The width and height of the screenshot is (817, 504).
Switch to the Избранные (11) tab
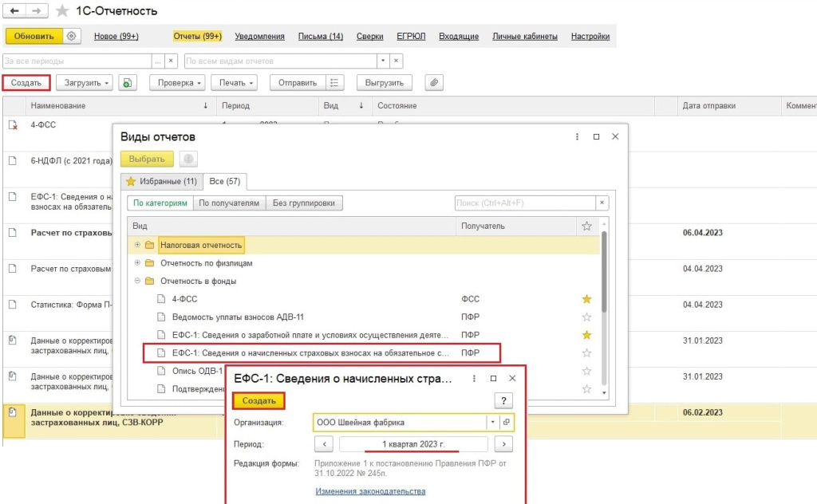[x=161, y=181]
